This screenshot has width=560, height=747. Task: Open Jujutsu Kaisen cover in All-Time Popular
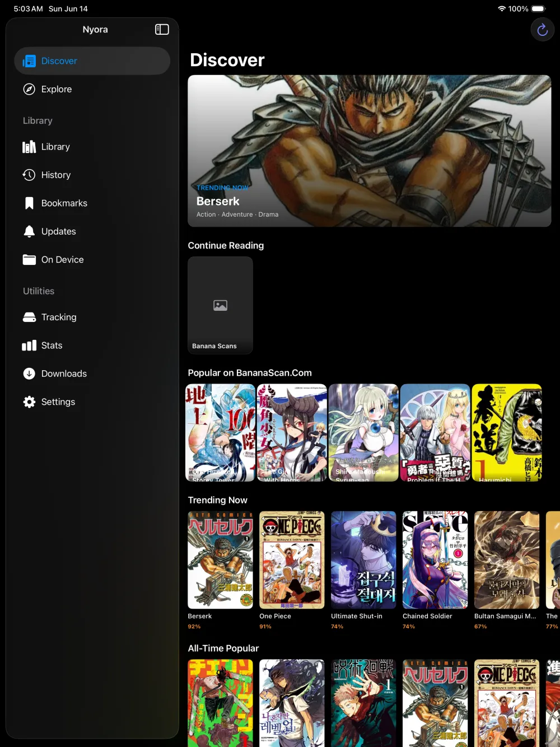coord(363,703)
